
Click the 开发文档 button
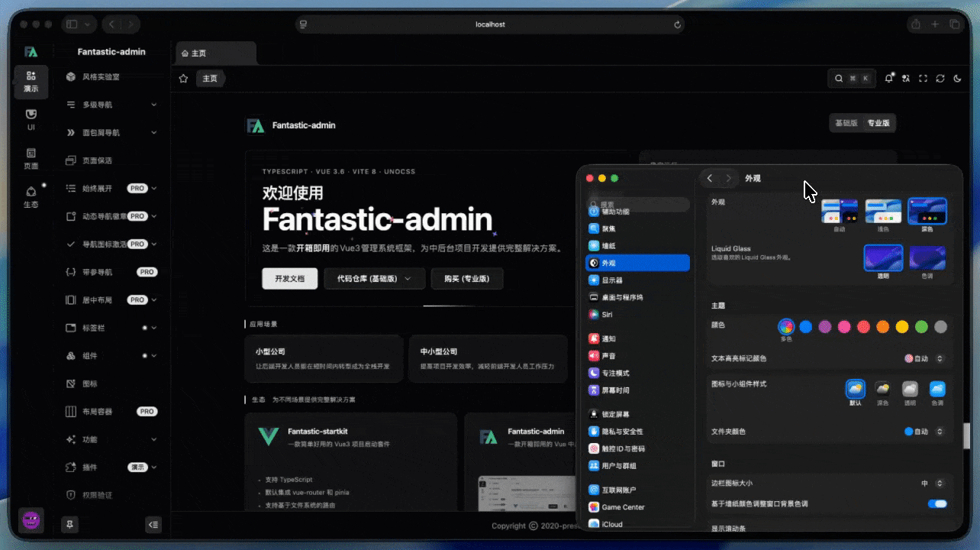(x=289, y=279)
